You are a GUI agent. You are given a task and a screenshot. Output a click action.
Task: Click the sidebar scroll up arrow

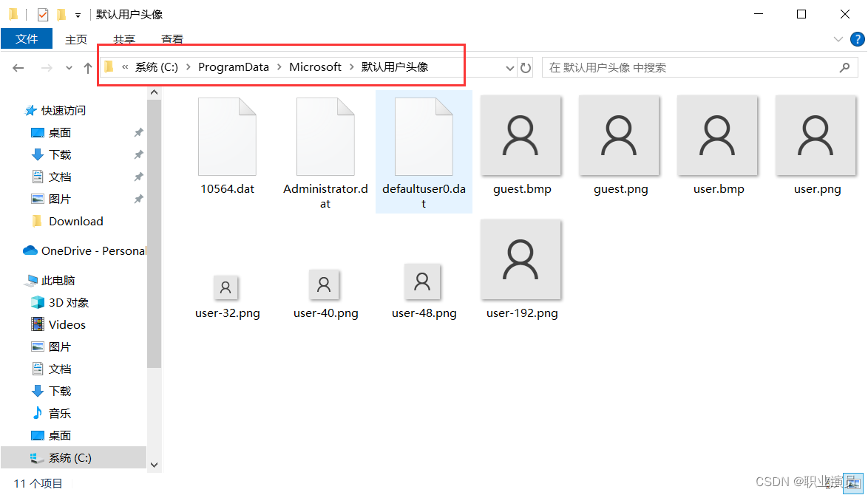[155, 92]
